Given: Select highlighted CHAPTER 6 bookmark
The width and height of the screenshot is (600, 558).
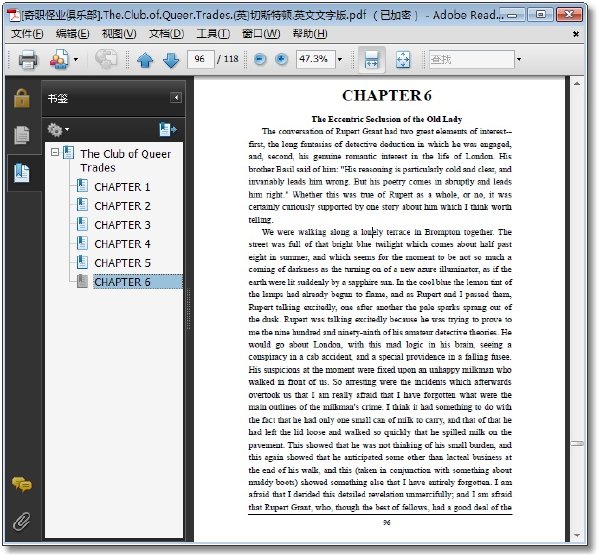Looking at the screenshot, I should click(138, 282).
